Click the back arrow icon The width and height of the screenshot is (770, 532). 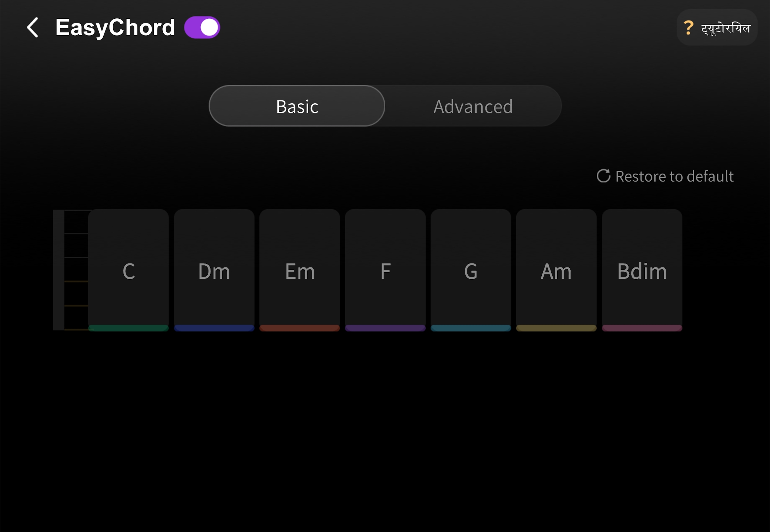click(32, 27)
